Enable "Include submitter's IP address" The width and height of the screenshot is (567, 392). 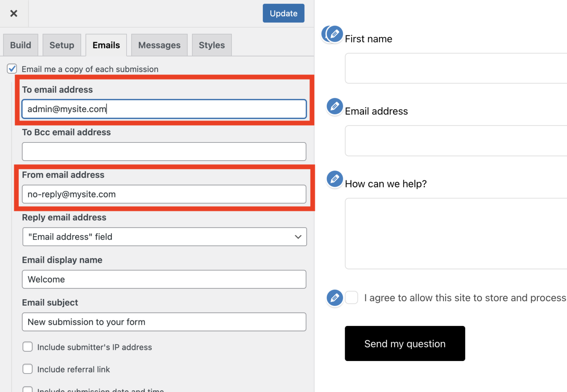tap(28, 347)
